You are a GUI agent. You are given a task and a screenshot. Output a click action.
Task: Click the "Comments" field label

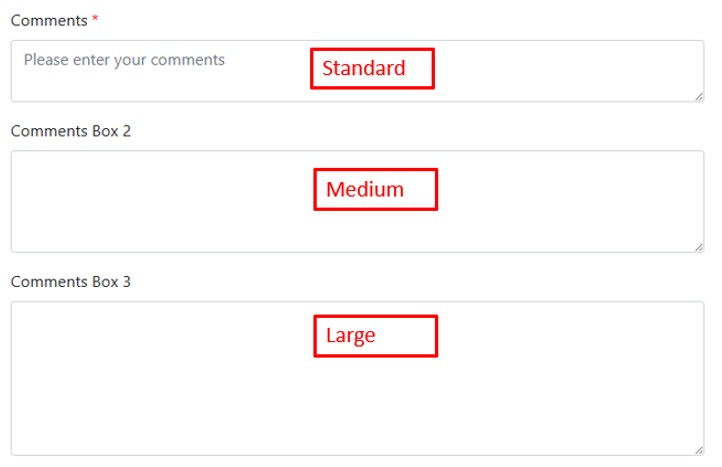pyautogui.click(x=49, y=20)
